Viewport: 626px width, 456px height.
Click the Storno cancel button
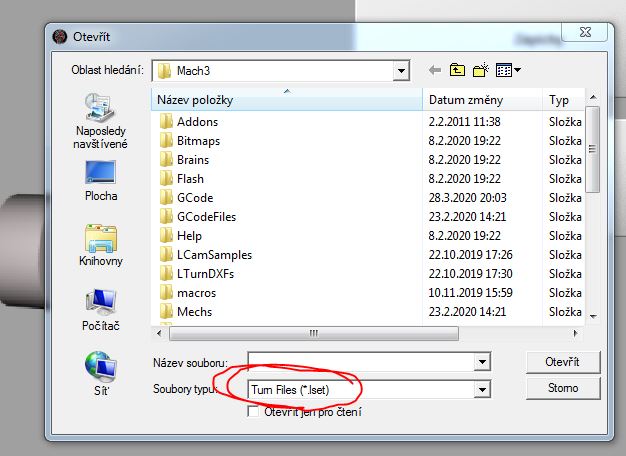pos(564,388)
